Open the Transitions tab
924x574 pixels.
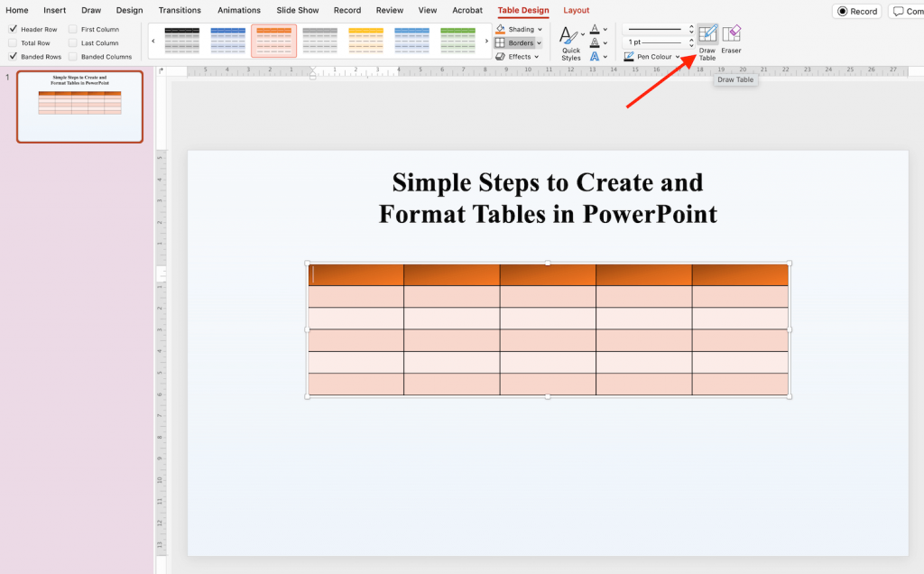(180, 10)
